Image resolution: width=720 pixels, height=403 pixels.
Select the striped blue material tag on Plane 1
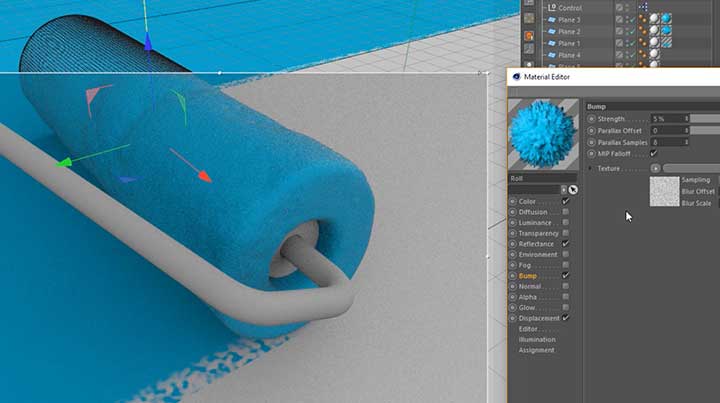click(666, 43)
